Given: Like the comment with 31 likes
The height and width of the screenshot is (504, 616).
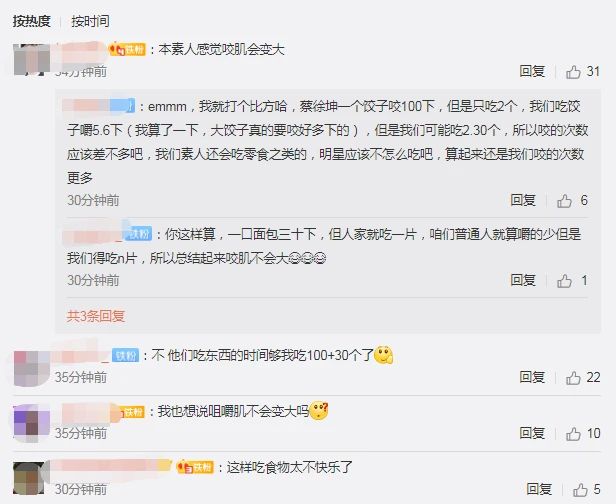Looking at the screenshot, I should click(573, 72).
